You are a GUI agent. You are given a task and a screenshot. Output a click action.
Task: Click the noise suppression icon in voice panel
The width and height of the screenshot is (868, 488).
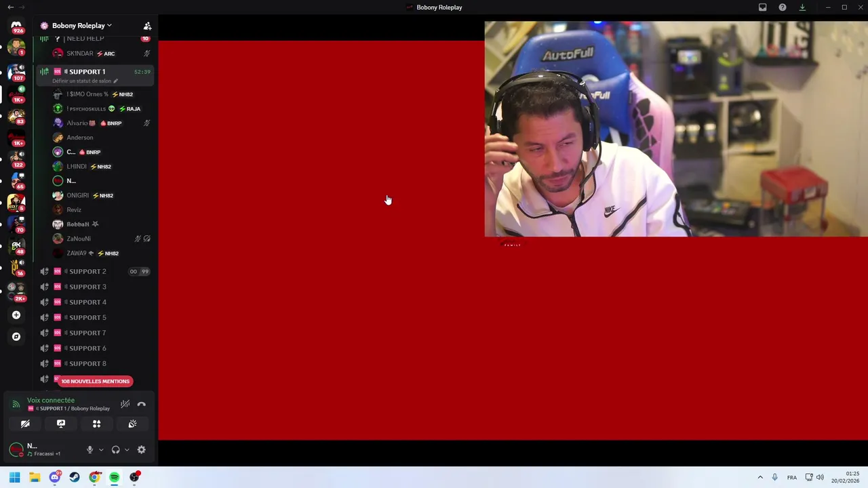coord(125,404)
